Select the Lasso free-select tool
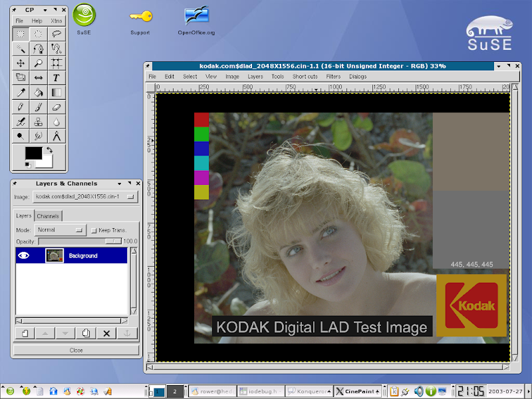The height and width of the screenshot is (399, 532). click(x=57, y=33)
